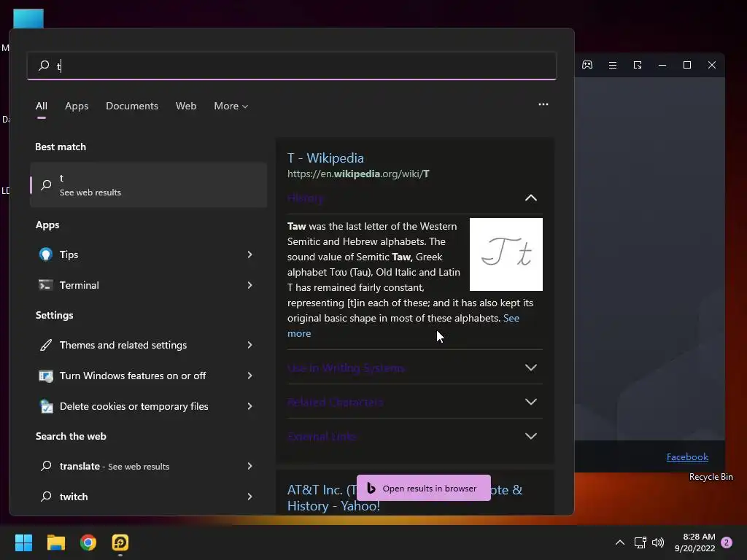Expand Turn Windows features arrow
The image size is (747, 560).
249,376
